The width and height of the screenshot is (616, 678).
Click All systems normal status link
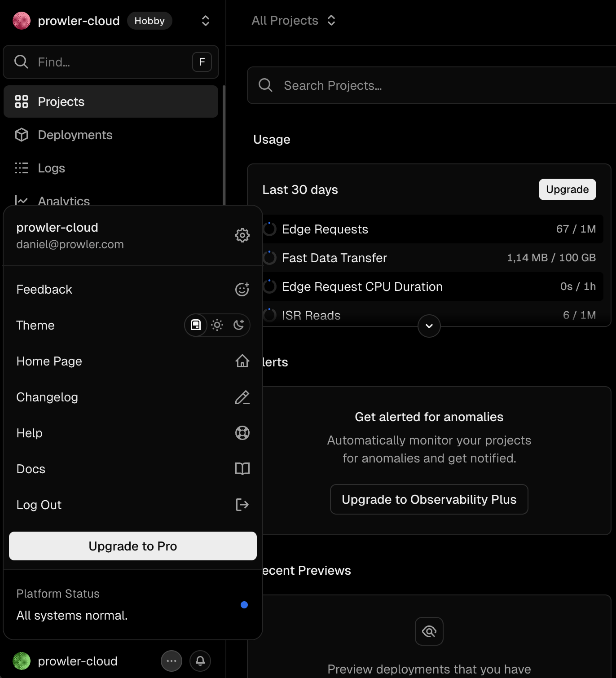pyautogui.click(x=72, y=615)
